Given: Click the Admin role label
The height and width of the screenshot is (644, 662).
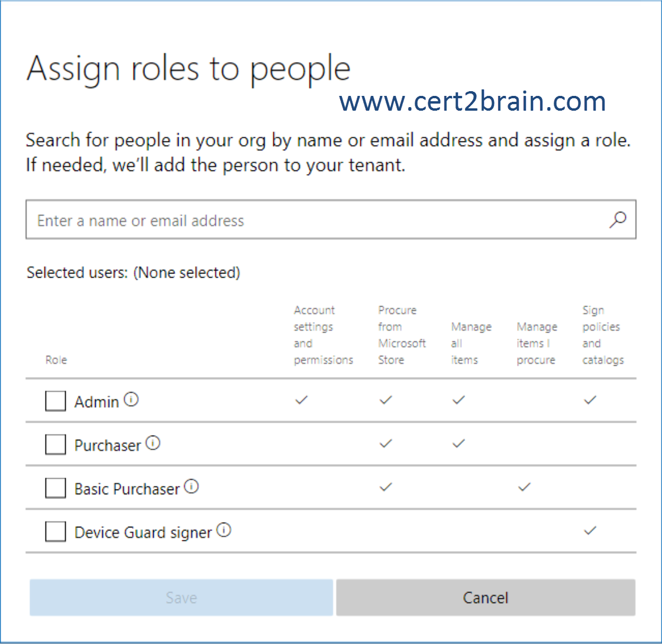Looking at the screenshot, I should [x=96, y=401].
